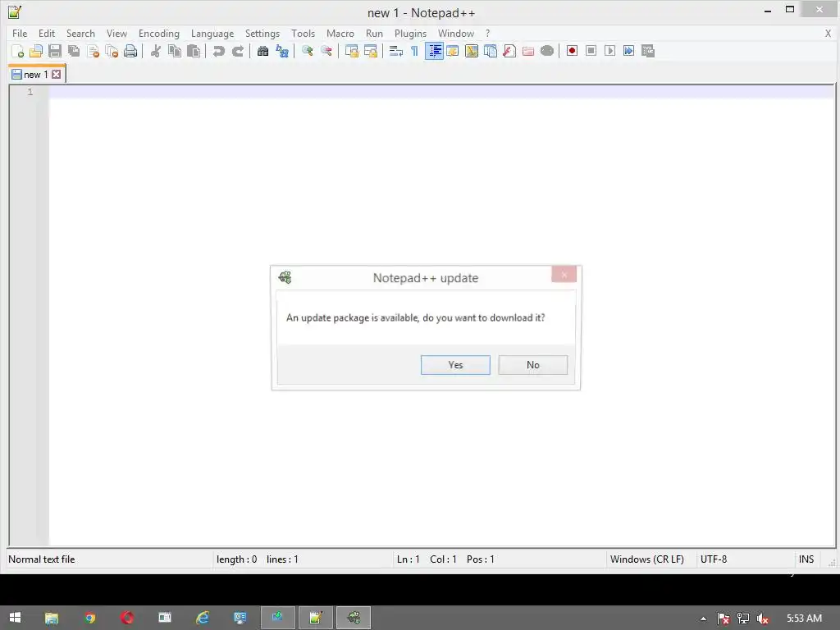This screenshot has height=630, width=840.
Task: Open the Plugins menu
Action: (x=410, y=33)
